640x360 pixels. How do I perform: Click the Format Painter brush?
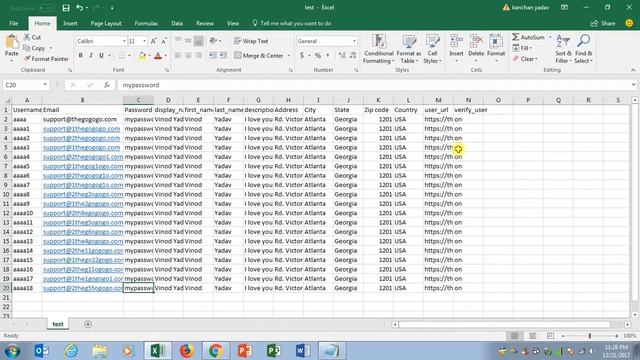[x=27, y=59]
